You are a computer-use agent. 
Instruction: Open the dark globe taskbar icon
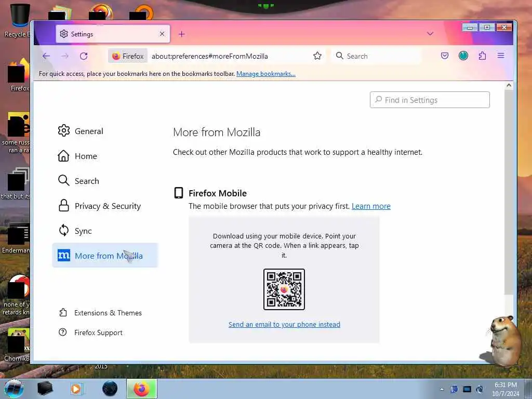[110, 389]
